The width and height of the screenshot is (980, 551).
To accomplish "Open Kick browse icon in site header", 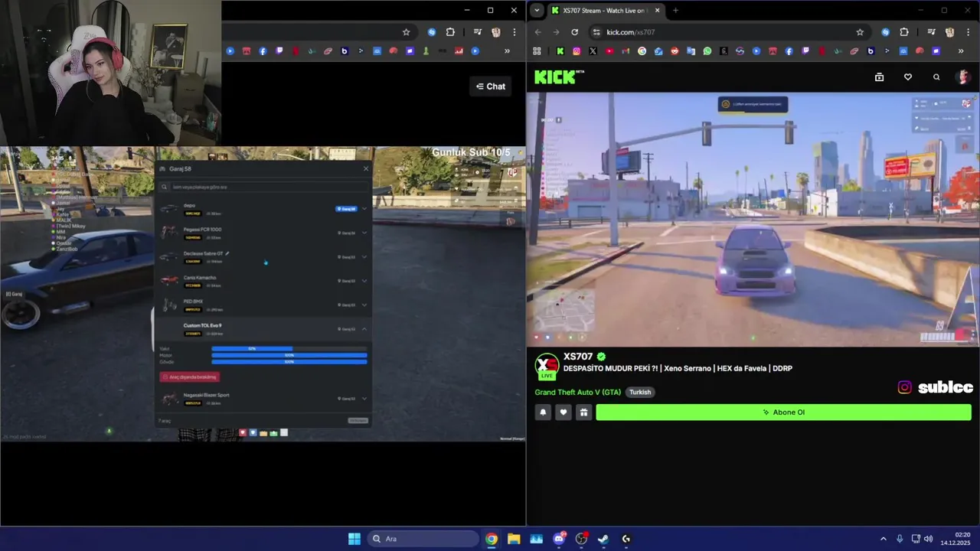I will (879, 77).
